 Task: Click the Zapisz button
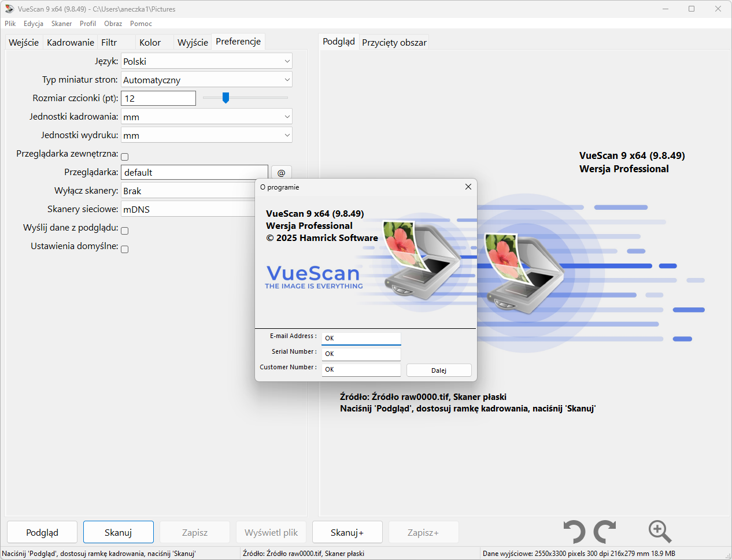tap(195, 532)
